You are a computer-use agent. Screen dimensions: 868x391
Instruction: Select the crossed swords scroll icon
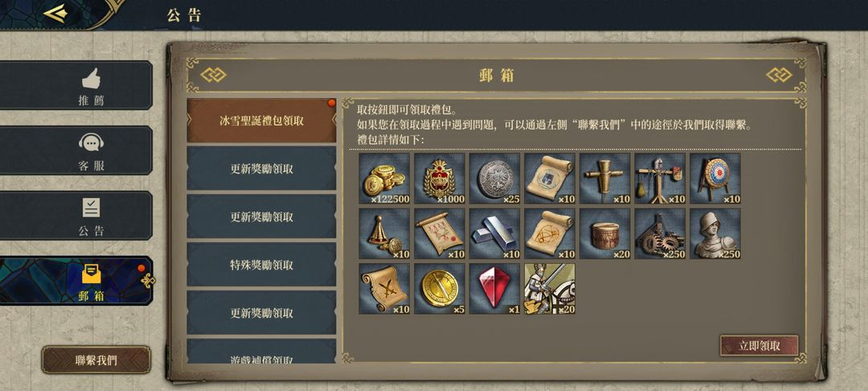point(384,289)
